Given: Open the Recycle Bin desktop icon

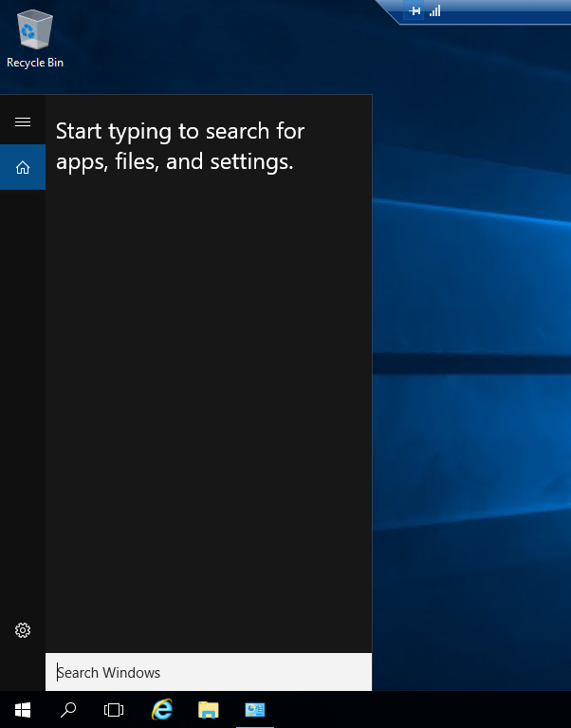Looking at the screenshot, I should (x=35, y=39).
